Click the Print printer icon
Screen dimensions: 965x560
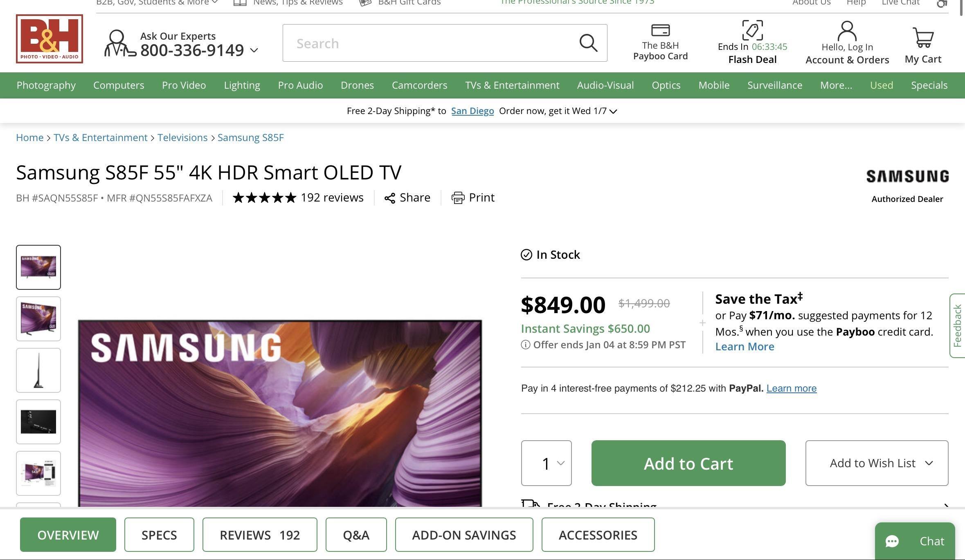click(458, 198)
